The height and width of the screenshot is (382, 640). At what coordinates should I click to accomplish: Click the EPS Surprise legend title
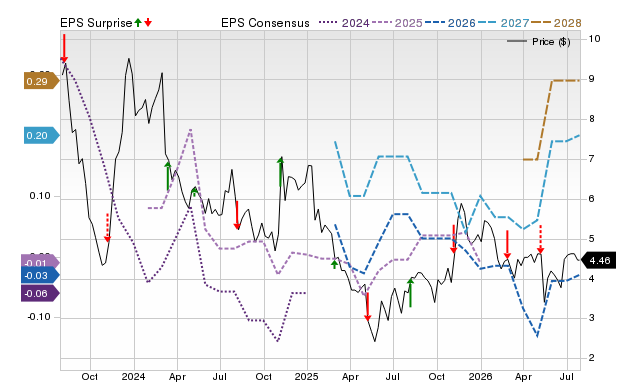click(x=96, y=23)
